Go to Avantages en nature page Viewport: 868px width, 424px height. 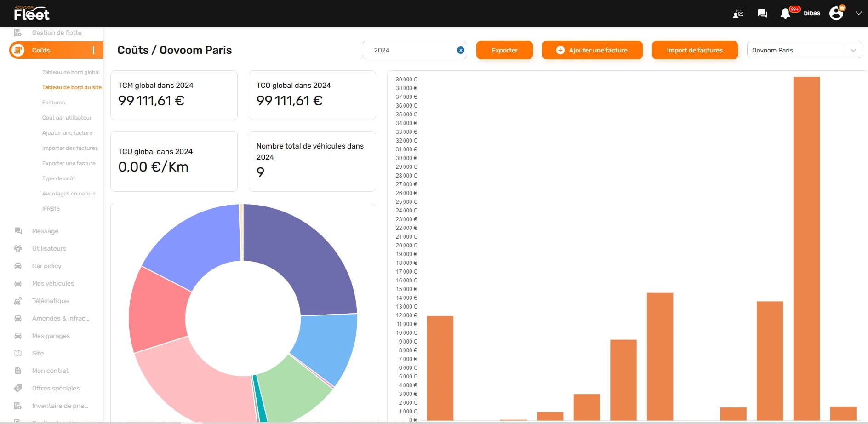69,194
